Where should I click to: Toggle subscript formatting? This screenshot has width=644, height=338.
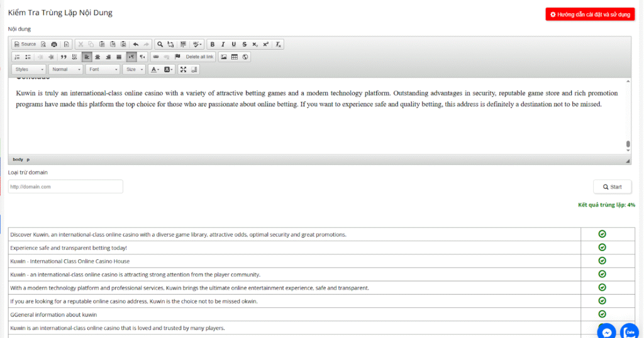point(255,44)
